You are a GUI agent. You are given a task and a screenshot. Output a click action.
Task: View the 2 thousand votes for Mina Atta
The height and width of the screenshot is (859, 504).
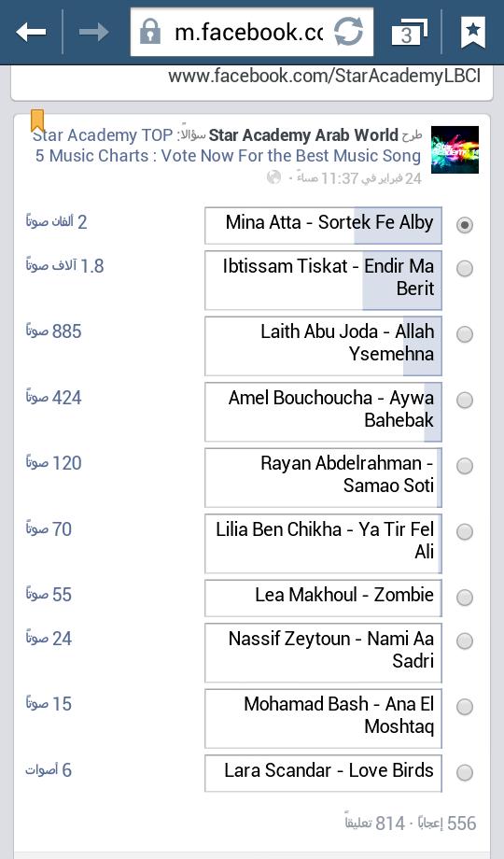(x=56, y=221)
